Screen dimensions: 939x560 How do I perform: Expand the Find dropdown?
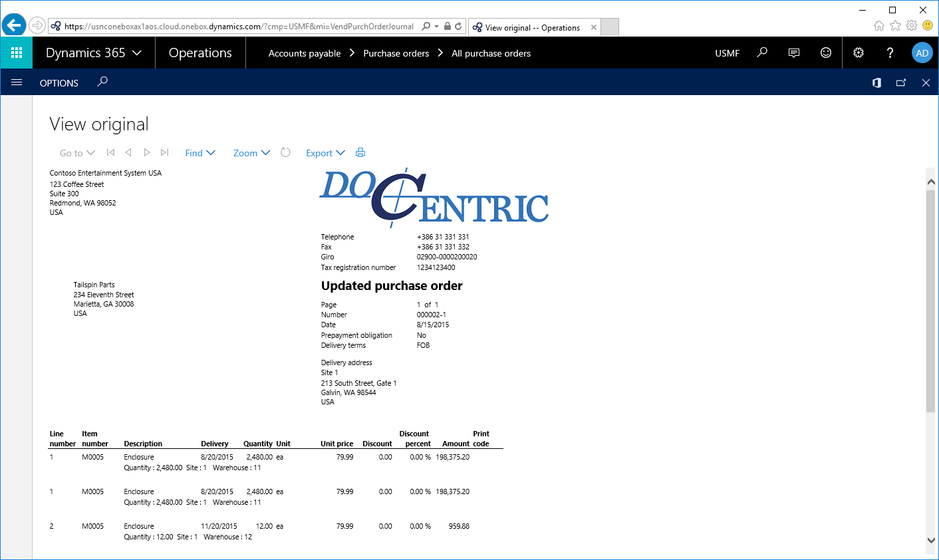point(200,153)
